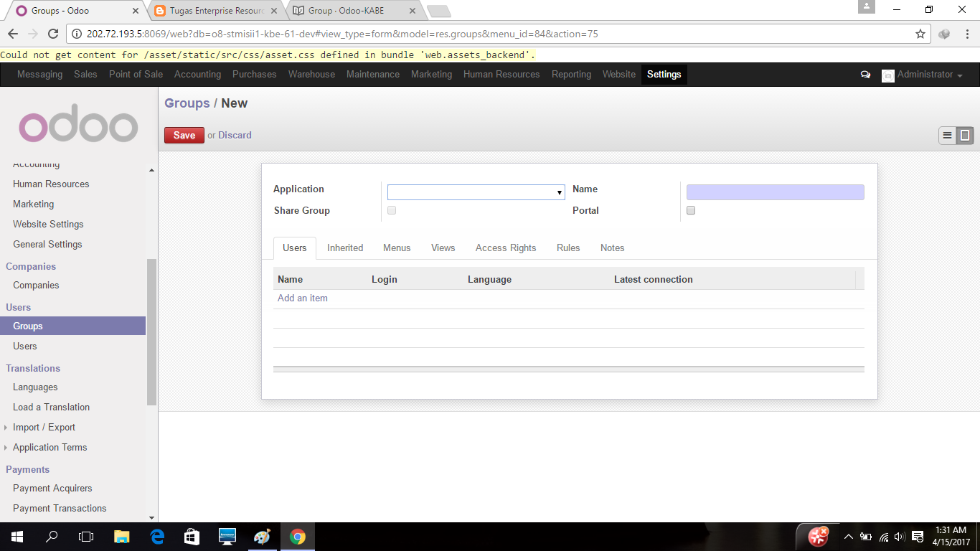Open File Explorer from the taskbar
This screenshot has width=980, height=551.
click(x=121, y=536)
